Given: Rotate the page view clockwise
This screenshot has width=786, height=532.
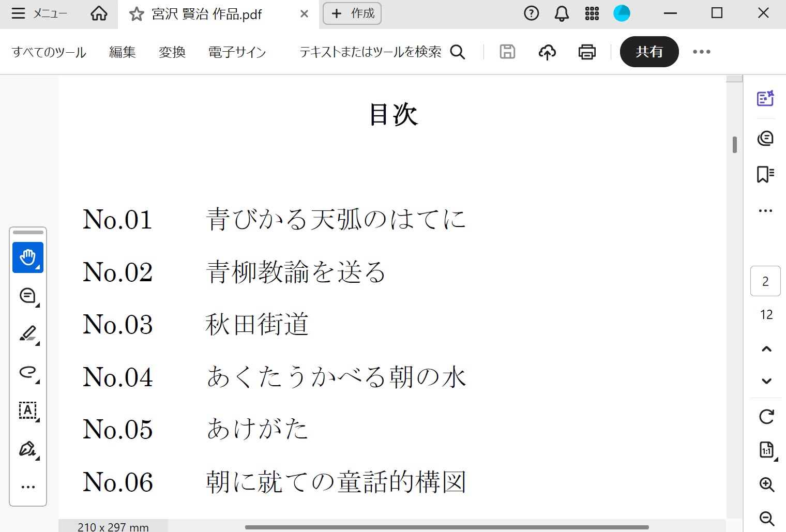Looking at the screenshot, I should click(x=766, y=417).
